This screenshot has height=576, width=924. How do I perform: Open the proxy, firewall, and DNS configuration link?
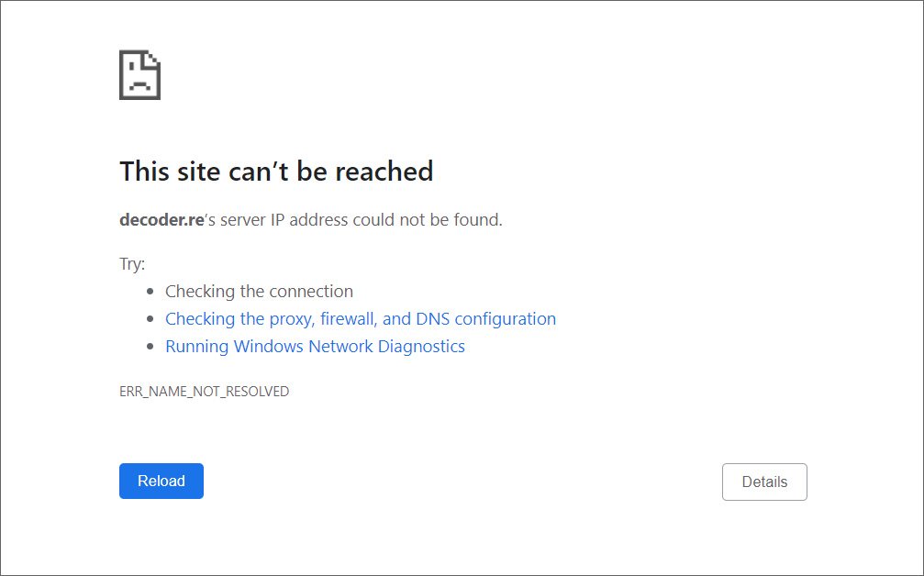point(360,319)
